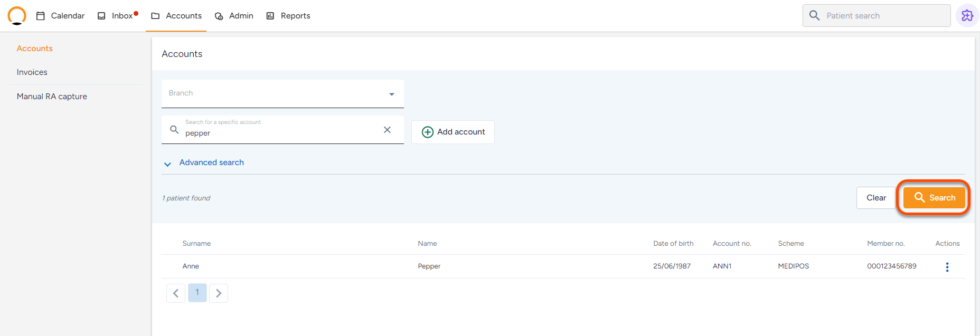Click the orange Search button
This screenshot has width=980, height=336.
coord(934,198)
